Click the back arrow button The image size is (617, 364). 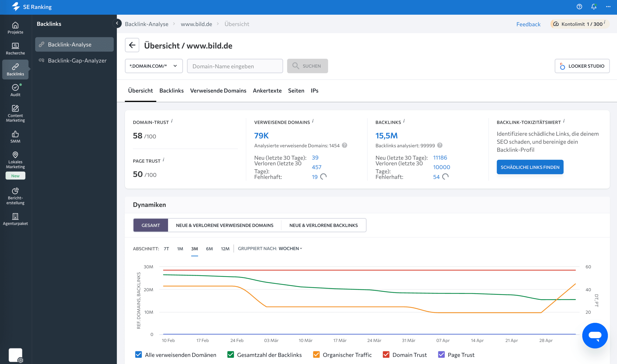(132, 45)
